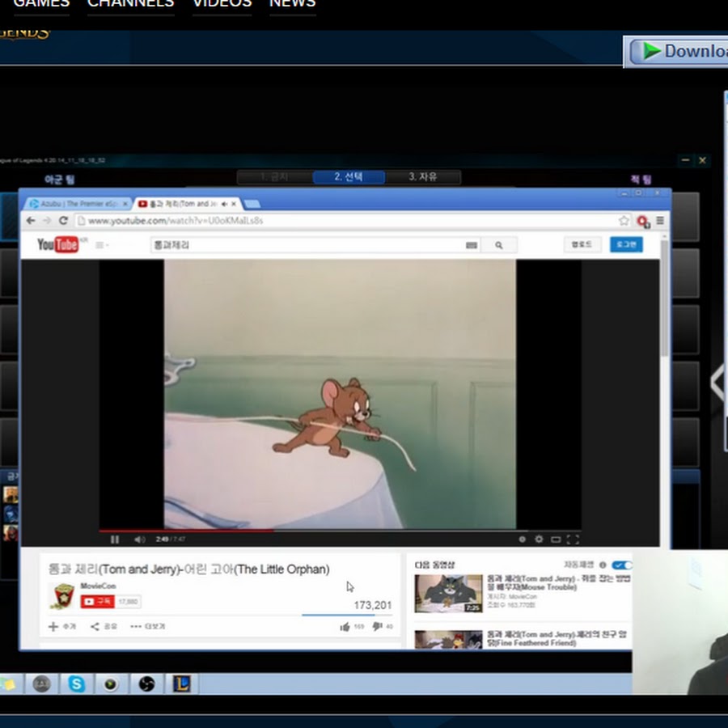Open the green disc icon in taskbar
The height and width of the screenshot is (728, 728).
[x=111, y=684]
